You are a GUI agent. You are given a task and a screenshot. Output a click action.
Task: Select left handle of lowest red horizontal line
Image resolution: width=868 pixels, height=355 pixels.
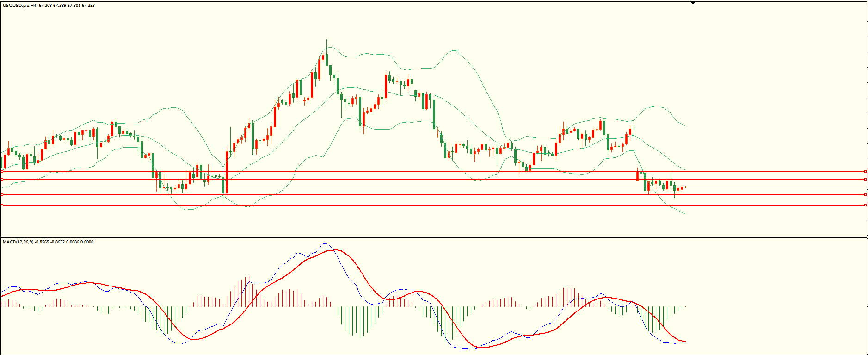pos(2,205)
